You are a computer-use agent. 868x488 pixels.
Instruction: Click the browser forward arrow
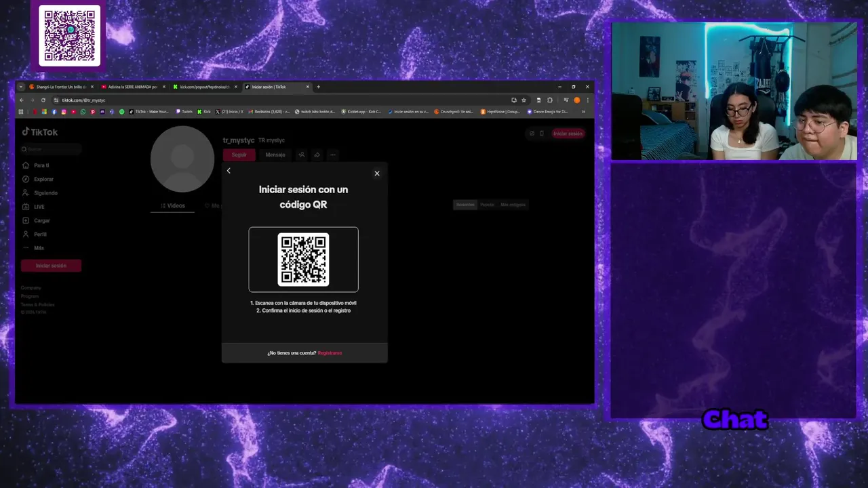coord(32,100)
